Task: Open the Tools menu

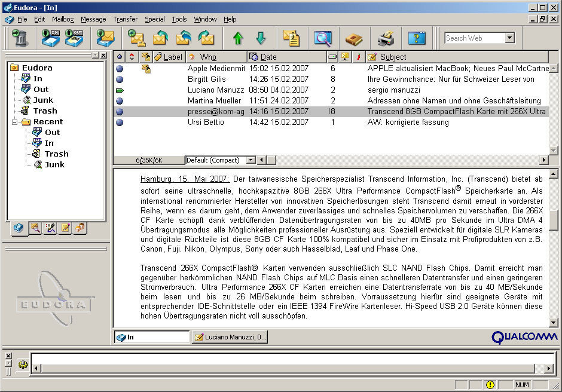Action: (x=179, y=19)
